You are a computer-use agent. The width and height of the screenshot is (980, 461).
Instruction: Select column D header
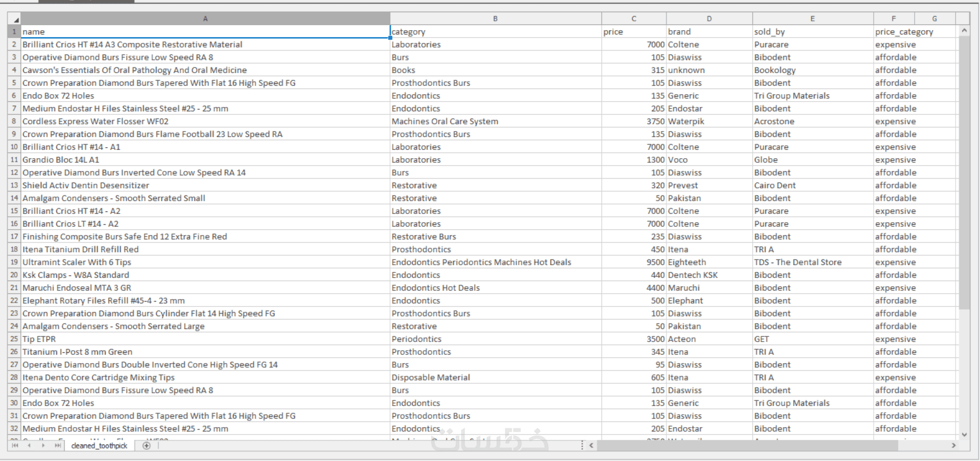pos(709,19)
